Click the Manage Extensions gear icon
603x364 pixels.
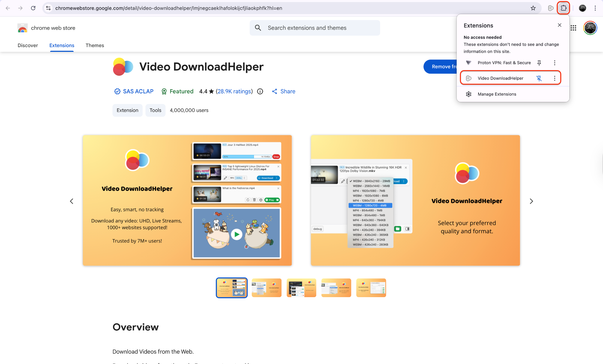(x=469, y=94)
